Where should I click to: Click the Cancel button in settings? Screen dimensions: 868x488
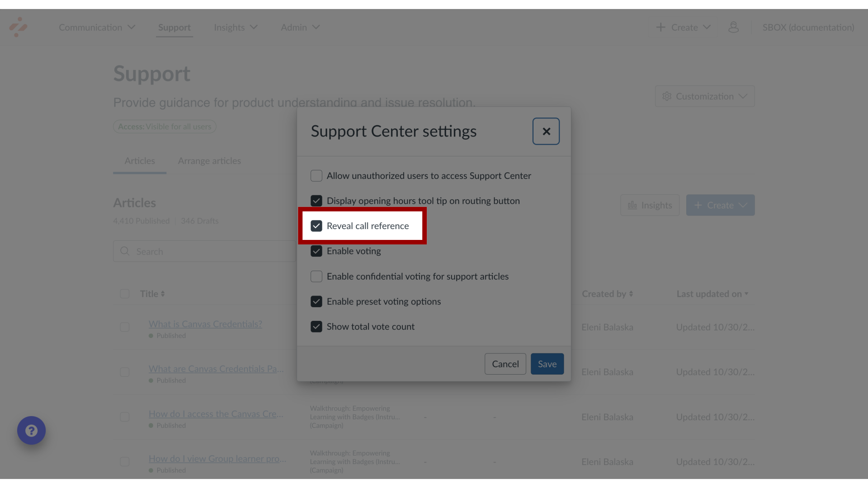click(x=505, y=363)
